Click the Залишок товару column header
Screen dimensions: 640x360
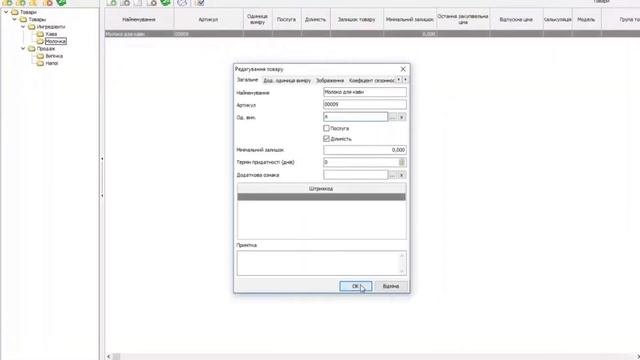click(x=356, y=20)
